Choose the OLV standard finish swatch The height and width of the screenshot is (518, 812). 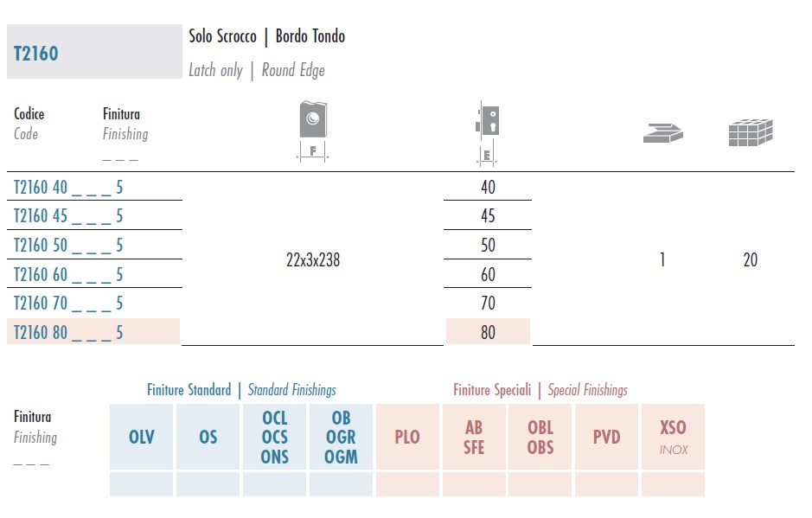coord(141,437)
